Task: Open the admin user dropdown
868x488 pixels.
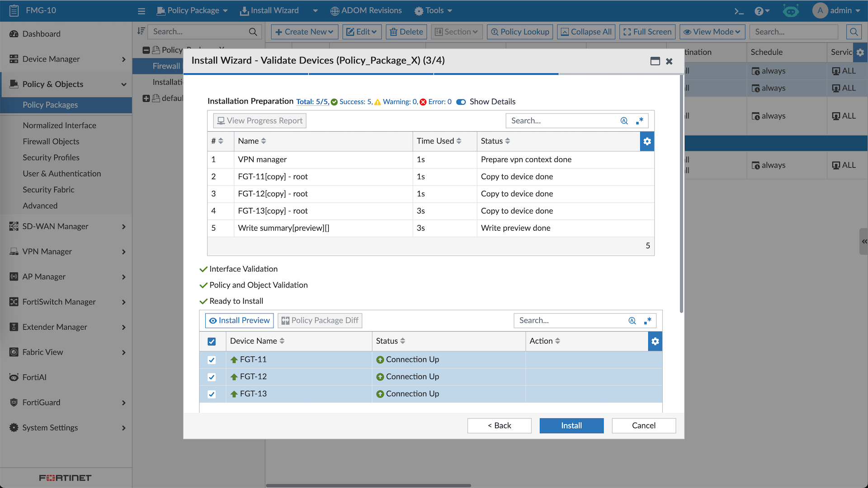Action: coord(837,10)
